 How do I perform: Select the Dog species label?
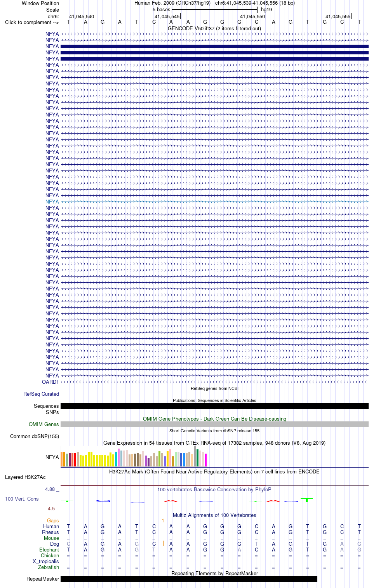click(x=54, y=544)
